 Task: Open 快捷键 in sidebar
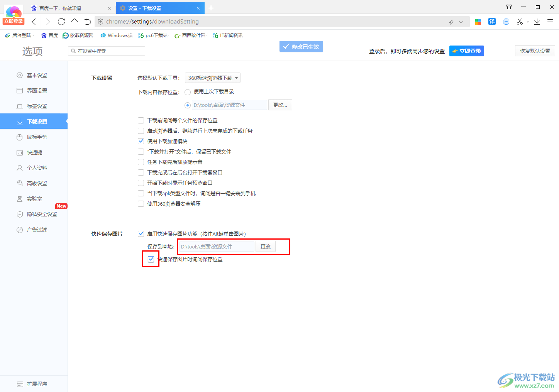34,152
